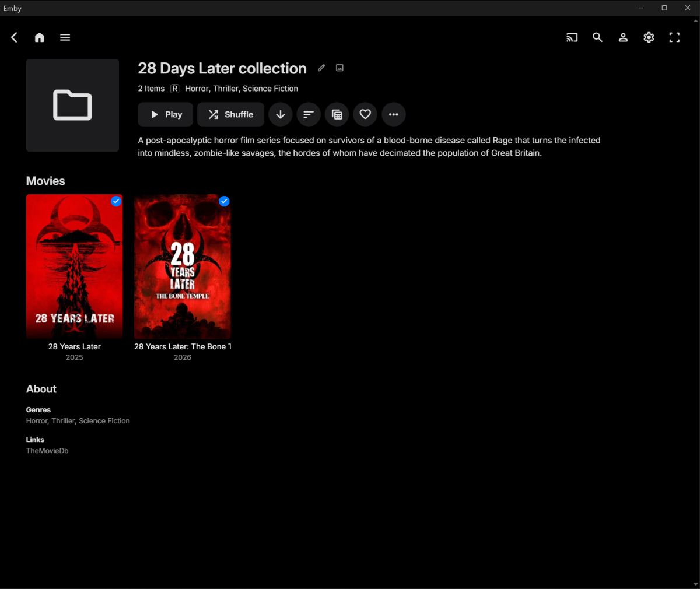Open Horror under About Genres

(37, 421)
